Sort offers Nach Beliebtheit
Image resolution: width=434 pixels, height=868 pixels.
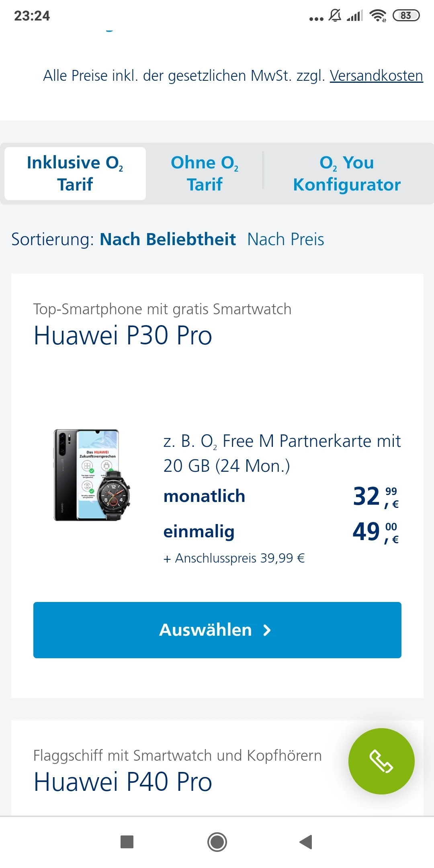[168, 239]
